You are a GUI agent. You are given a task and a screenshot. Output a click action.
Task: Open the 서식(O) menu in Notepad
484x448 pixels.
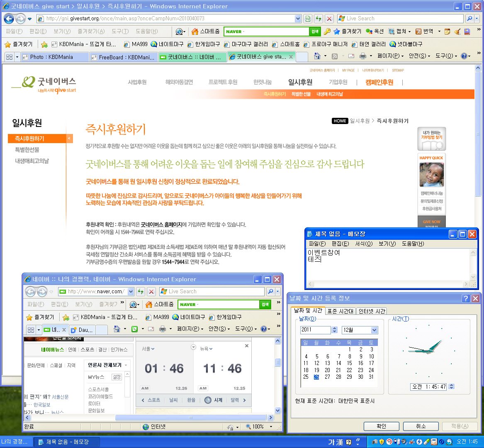point(364,244)
